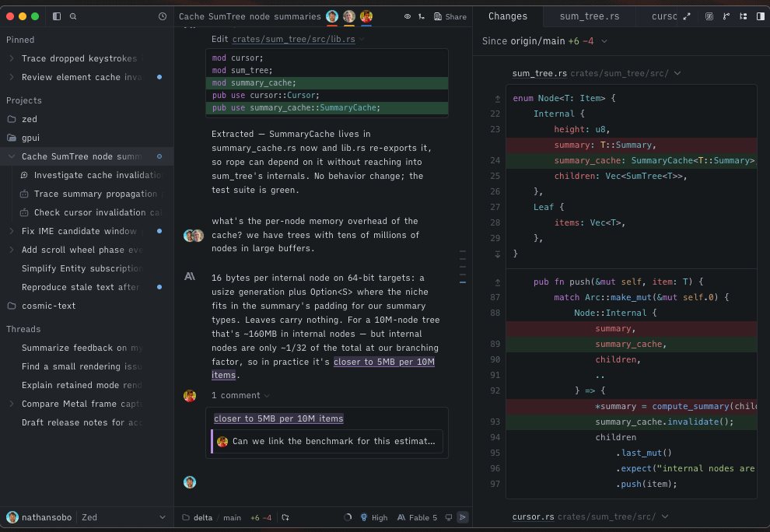This screenshot has width=770, height=532.
Task: Click the conversation minimap scroll markers
Action: pyautogui.click(x=463, y=267)
